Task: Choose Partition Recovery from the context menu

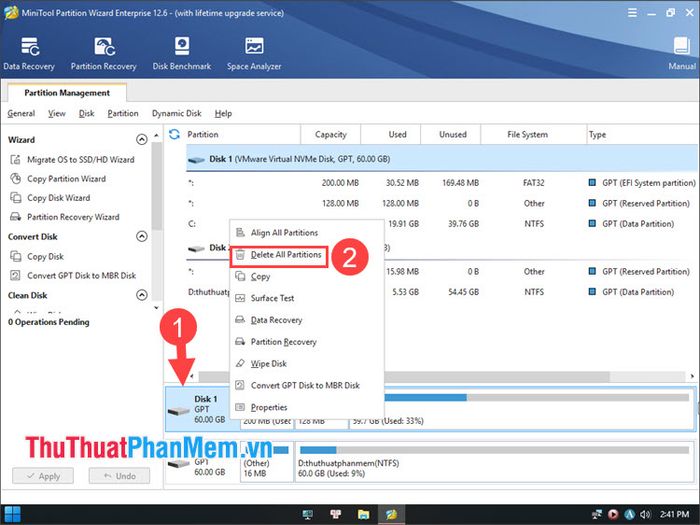Action: point(307,342)
